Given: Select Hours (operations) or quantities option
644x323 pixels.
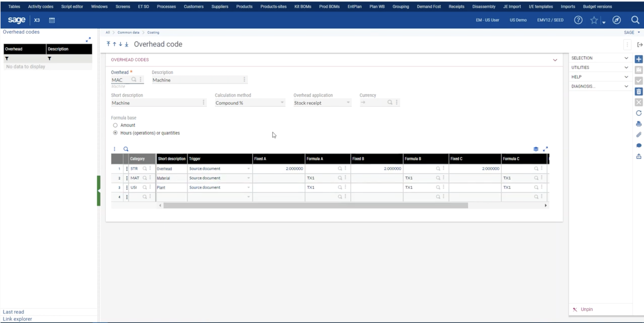Looking at the screenshot, I should tap(115, 133).
